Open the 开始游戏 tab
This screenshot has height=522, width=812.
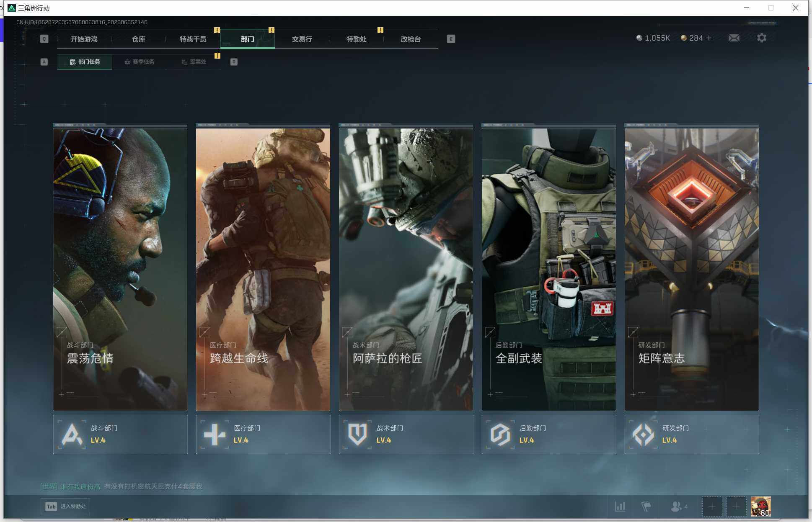[x=84, y=39]
